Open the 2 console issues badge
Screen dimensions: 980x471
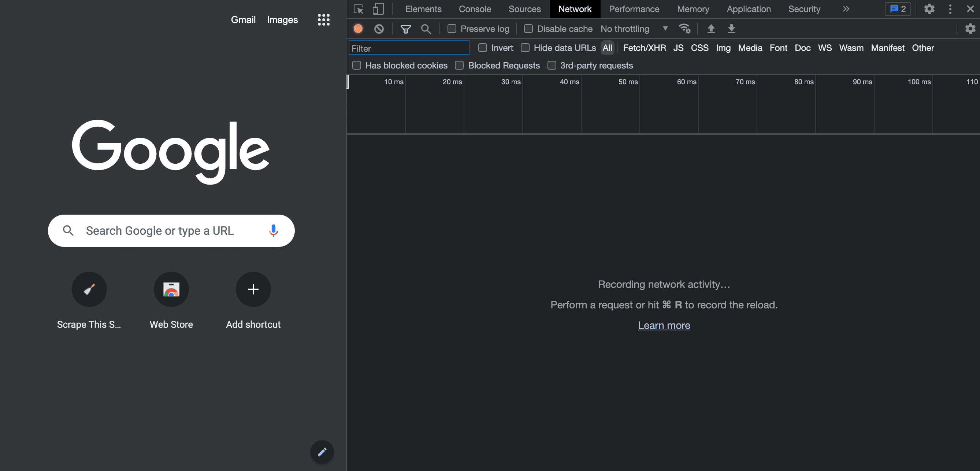point(898,9)
